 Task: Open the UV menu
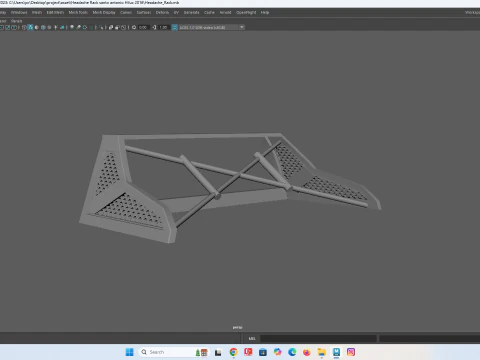(176, 13)
